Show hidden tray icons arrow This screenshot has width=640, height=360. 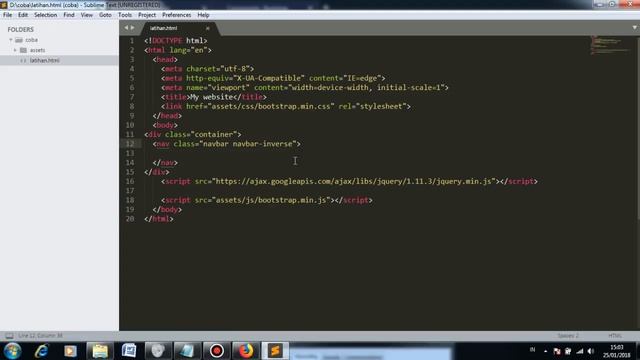(x=545, y=351)
